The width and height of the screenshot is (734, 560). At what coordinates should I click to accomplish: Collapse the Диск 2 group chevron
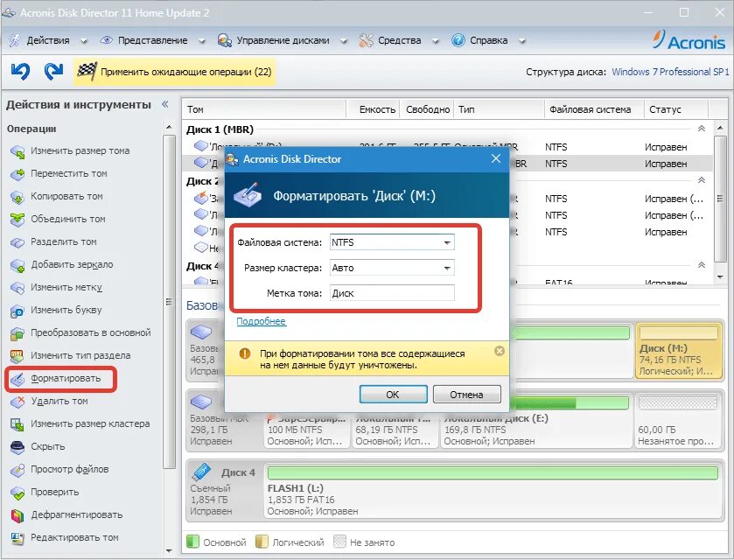click(x=702, y=179)
